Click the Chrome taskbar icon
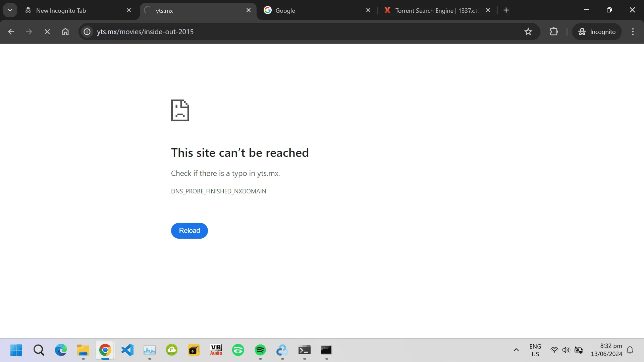The width and height of the screenshot is (644, 362). 105,350
